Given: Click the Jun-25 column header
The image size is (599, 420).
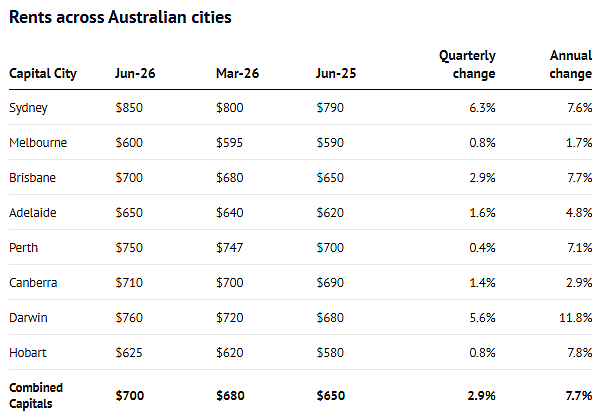Looking at the screenshot, I should (x=336, y=73).
